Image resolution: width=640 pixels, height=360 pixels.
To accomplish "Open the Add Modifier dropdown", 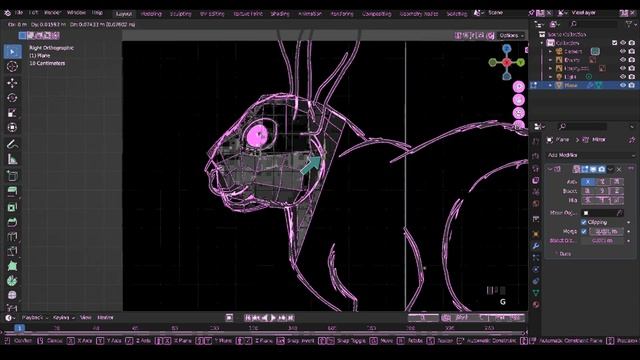I will point(591,155).
